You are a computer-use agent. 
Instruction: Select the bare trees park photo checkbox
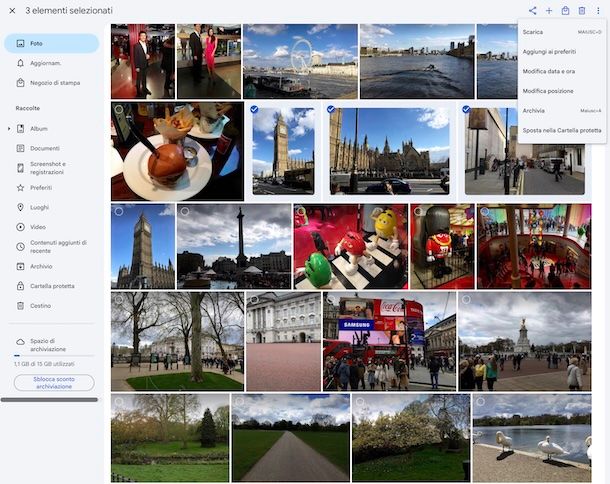(119, 300)
